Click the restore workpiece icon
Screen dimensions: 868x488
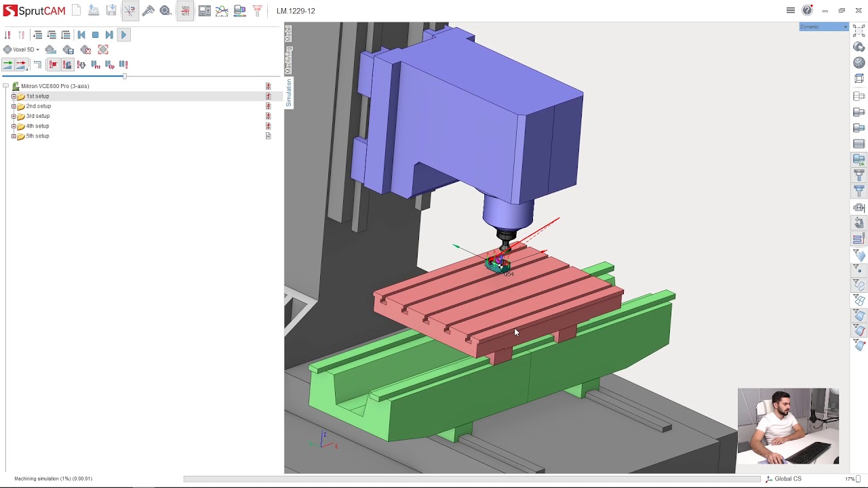point(51,49)
